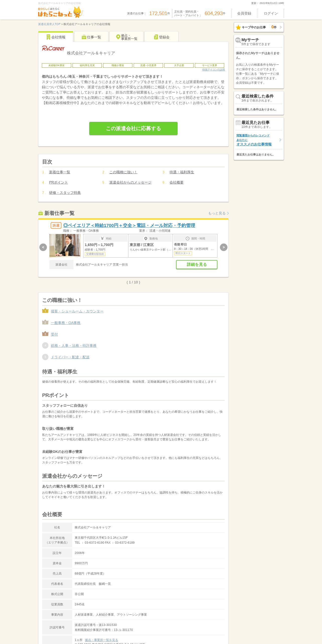Click the job photo thumbnail of woman
This screenshot has height=644, width=322.
(65, 246)
